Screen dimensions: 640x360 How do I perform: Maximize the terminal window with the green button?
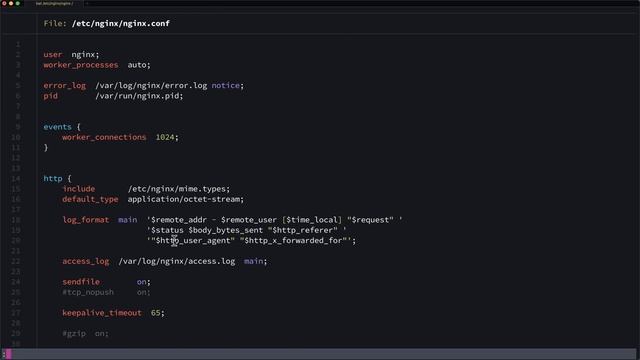click(x=18, y=3)
